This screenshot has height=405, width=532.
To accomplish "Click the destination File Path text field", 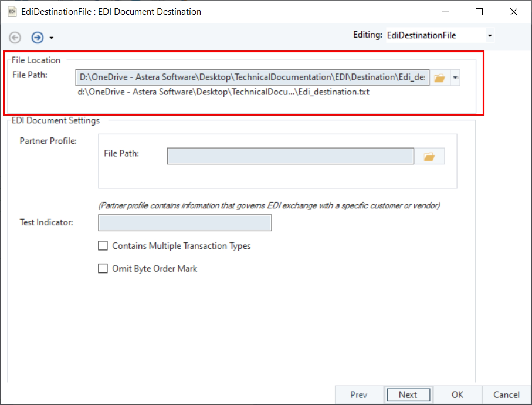I will click(x=252, y=77).
